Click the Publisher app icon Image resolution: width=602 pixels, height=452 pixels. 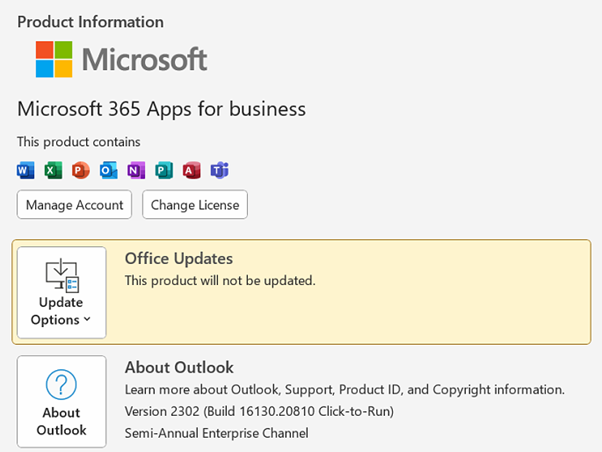[164, 170]
